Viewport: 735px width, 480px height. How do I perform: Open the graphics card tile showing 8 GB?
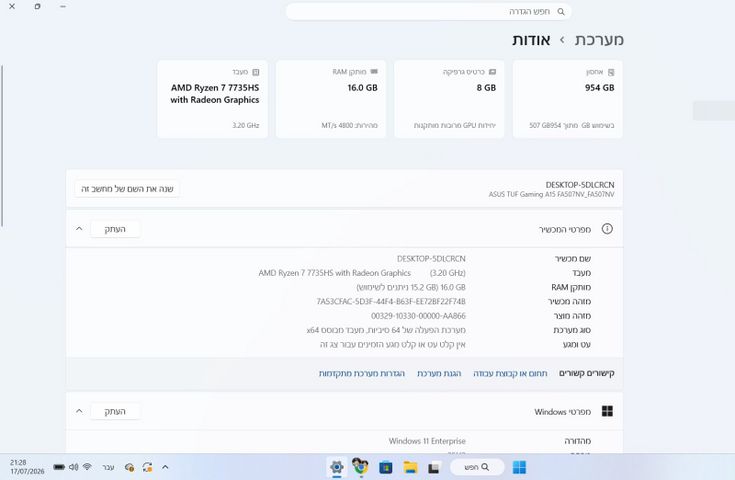[x=449, y=99]
